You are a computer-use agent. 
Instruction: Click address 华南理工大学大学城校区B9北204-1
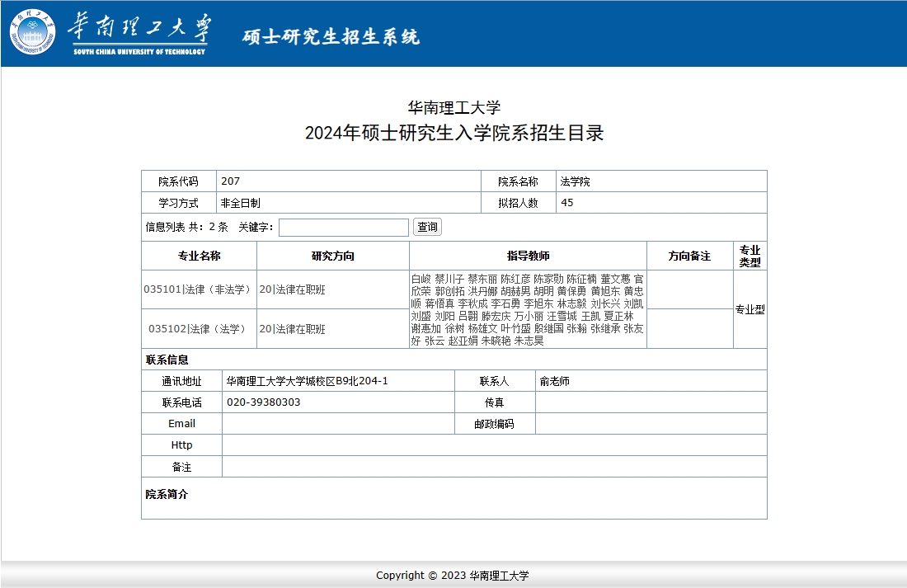308,381
